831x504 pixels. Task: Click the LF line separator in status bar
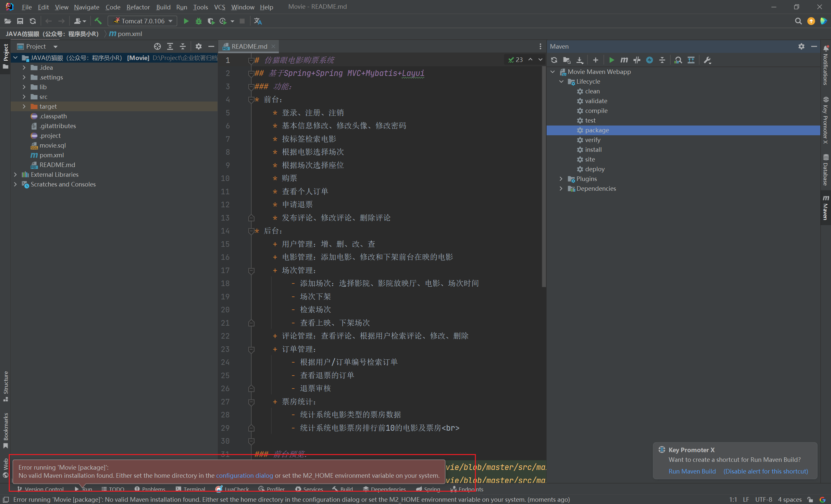(746, 499)
